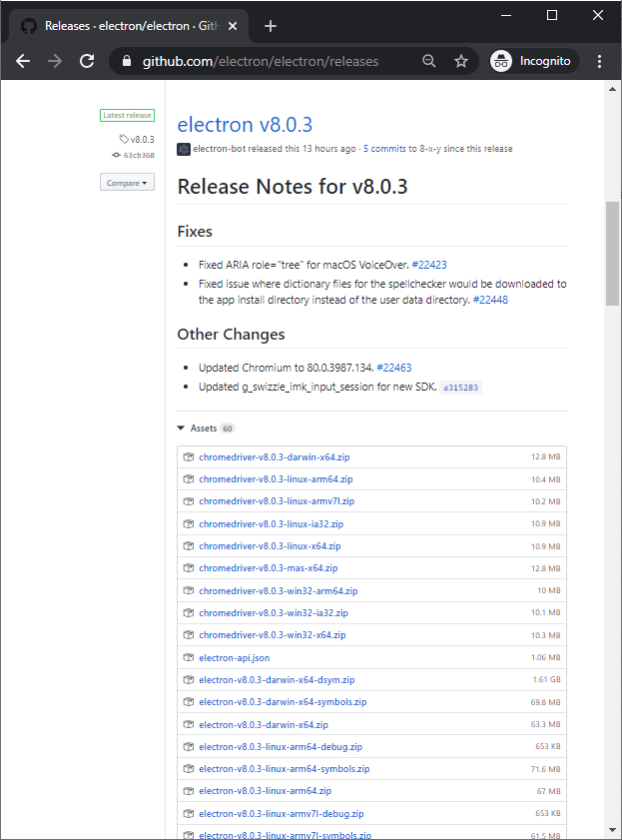Download chromedriver-v8.0.3-linux-arm64.zip
622x840 pixels.
276,478
